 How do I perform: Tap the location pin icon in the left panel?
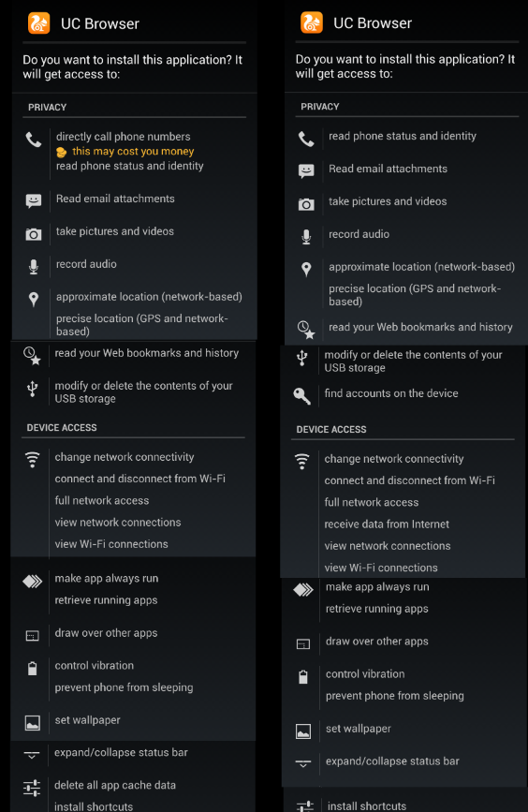pos(34,300)
